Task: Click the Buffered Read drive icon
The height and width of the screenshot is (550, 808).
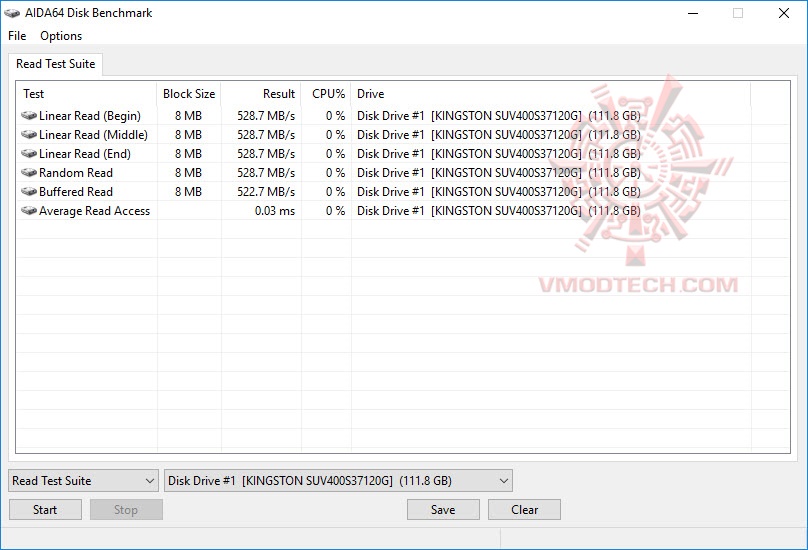Action: (x=29, y=192)
